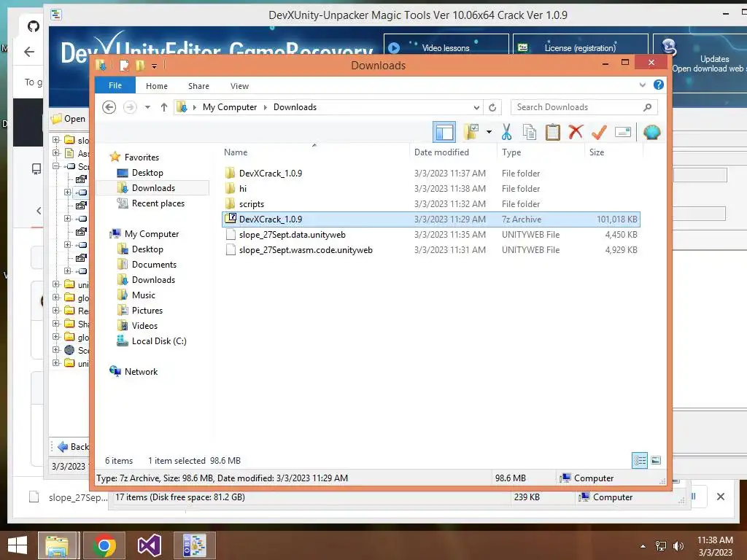Open Videos in navigation pane
The width and height of the screenshot is (747, 560).
(x=144, y=325)
